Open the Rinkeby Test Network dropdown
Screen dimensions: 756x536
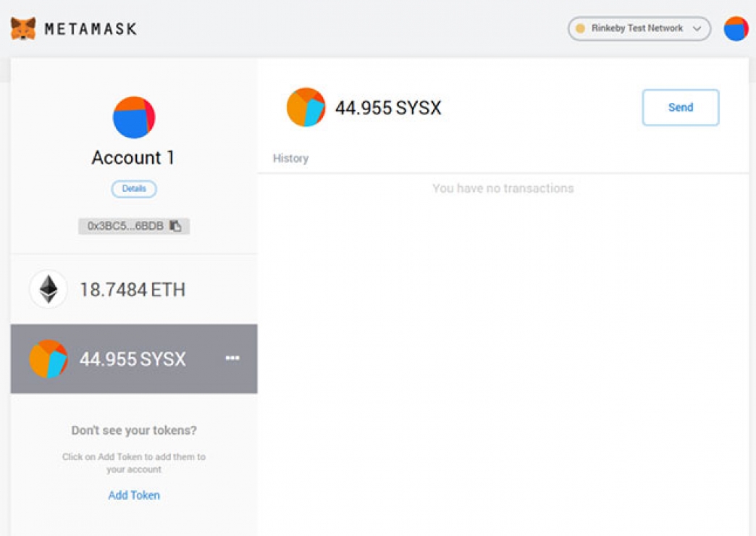[637, 28]
